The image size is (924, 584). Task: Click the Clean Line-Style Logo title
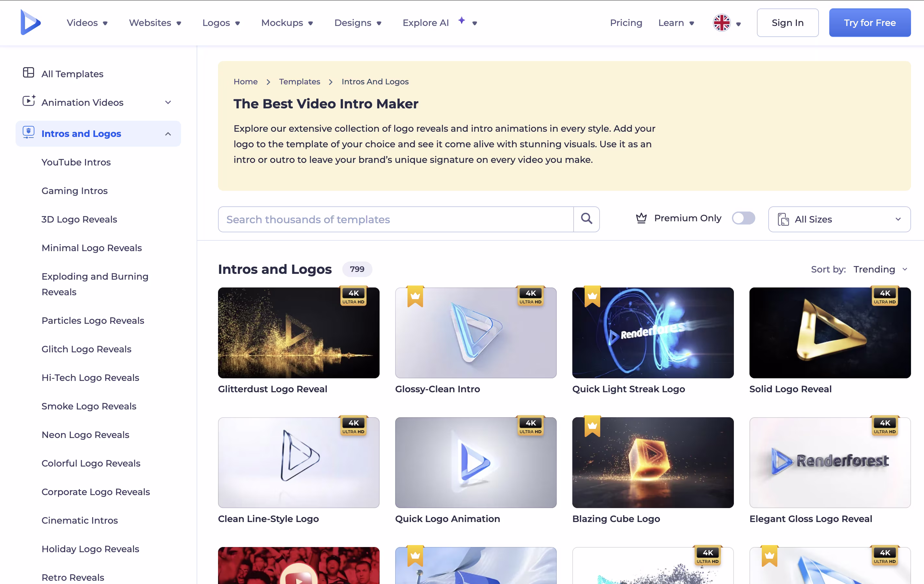[x=268, y=519]
